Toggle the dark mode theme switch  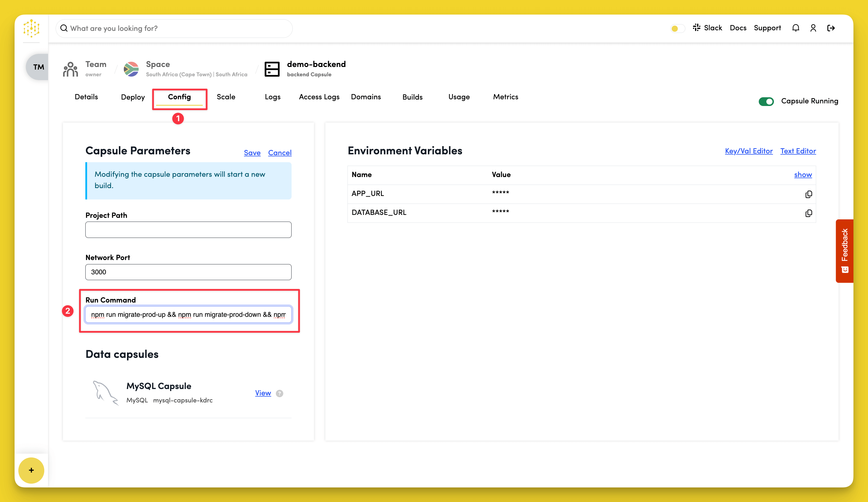coord(677,28)
